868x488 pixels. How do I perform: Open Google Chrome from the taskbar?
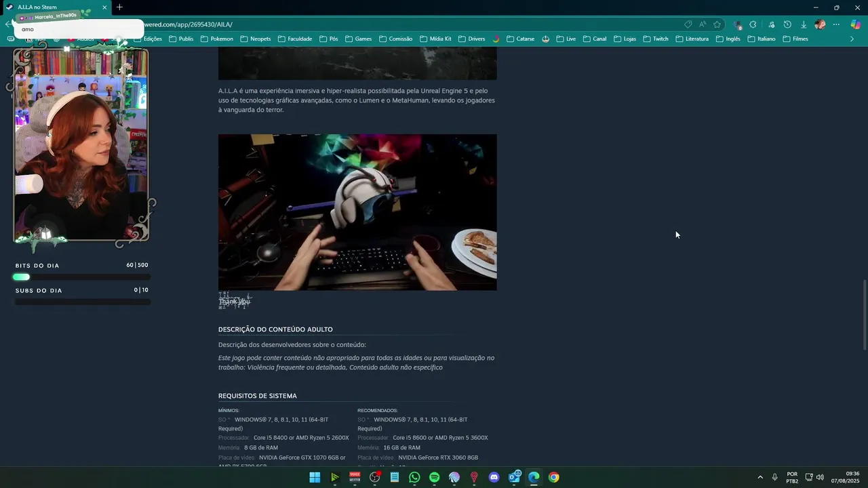pyautogui.click(x=554, y=477)
